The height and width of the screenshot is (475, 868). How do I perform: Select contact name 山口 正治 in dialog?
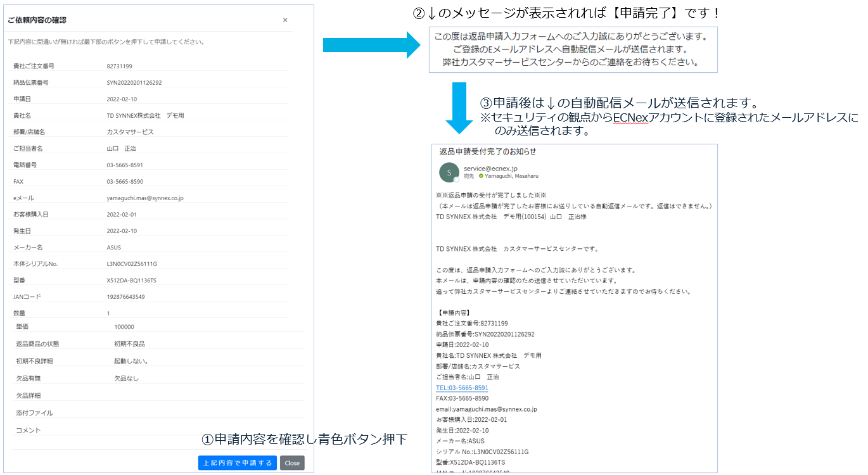(122, 148)
